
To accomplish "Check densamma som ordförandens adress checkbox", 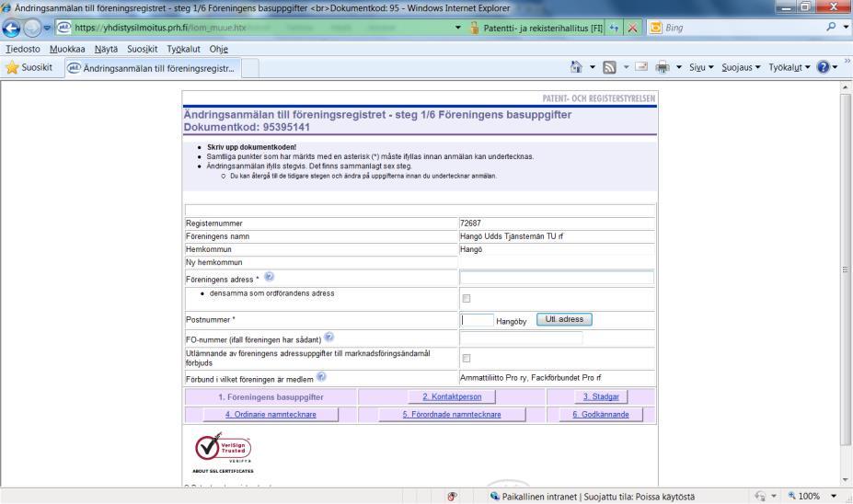I will tap(467, 299).
